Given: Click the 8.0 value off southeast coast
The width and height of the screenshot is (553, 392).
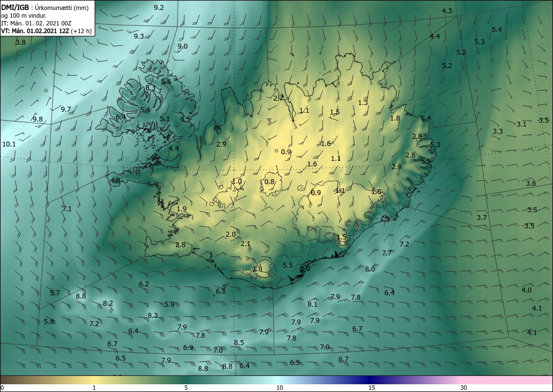Looking at the screenshot, I should tap(370, 269).
